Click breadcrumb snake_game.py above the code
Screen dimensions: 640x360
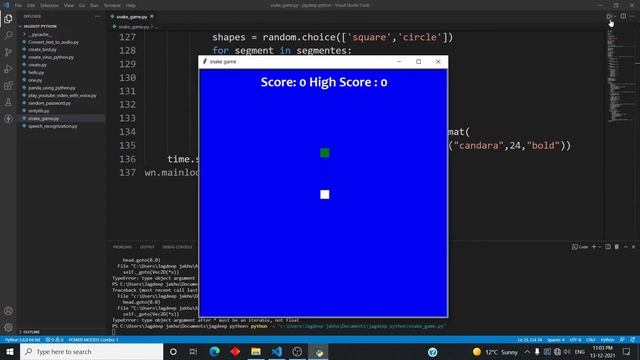133,27
